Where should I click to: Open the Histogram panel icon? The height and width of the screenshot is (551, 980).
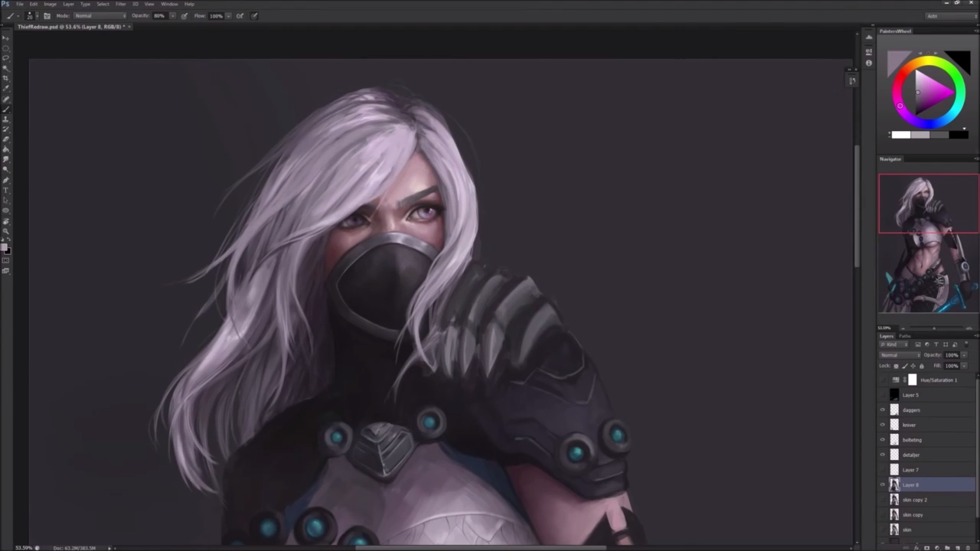[x=869, y=37]
